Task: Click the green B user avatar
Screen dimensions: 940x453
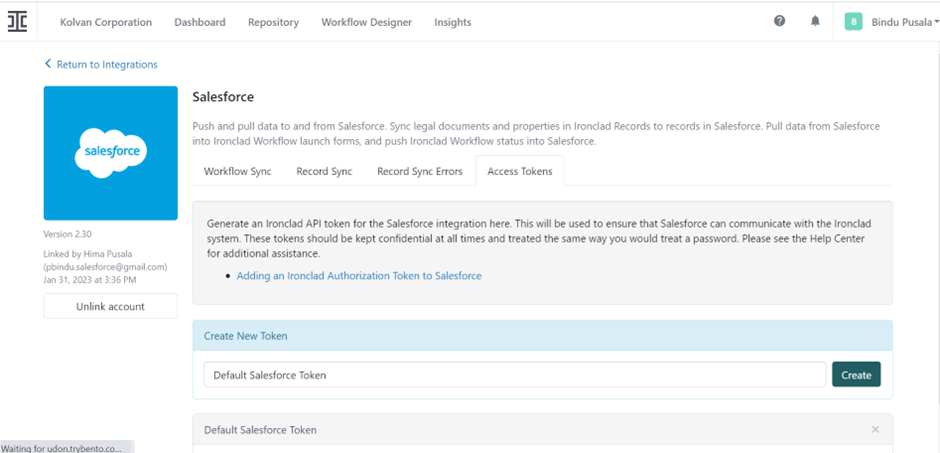Action: tap(853, 22)
